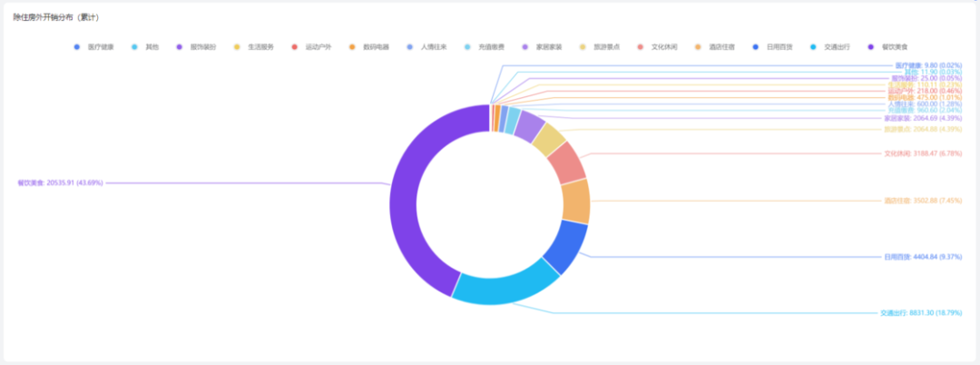Click the label 生活服务: 110.11 (0.23%)
The height and width of the screenshot is (365, 980).
coord(925,85)
